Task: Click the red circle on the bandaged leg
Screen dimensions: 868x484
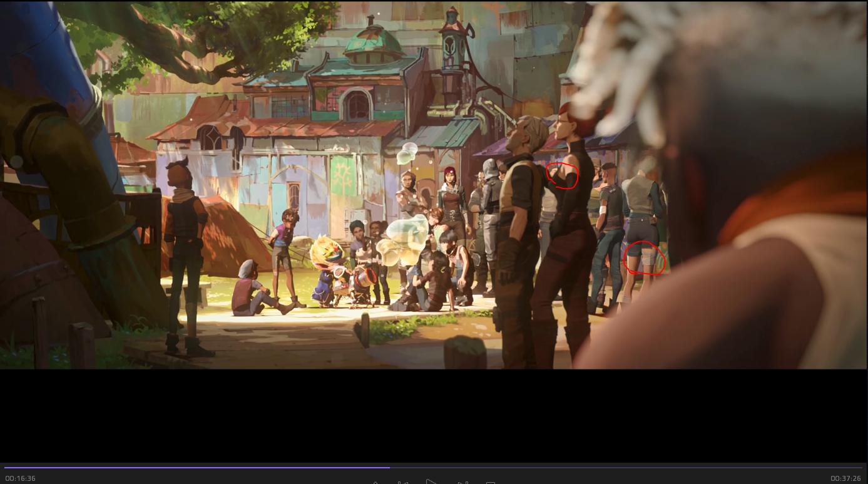Action: point(644,257)
